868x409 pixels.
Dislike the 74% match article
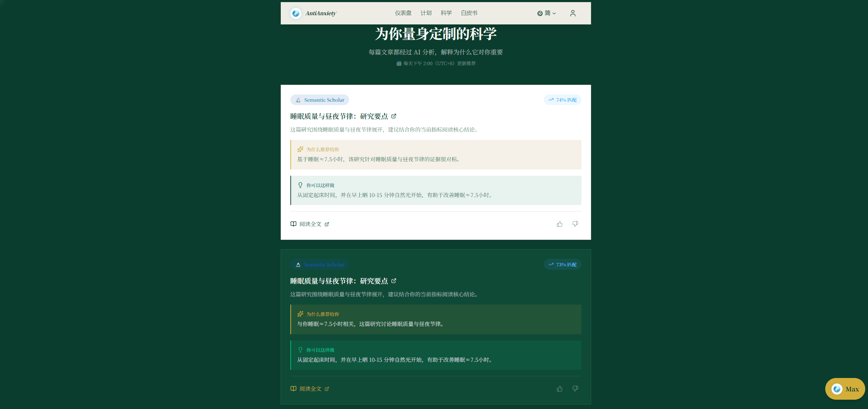point(575,224)
